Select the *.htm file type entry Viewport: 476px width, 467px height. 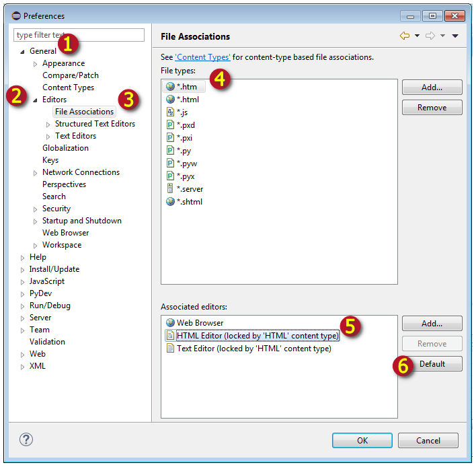click(x=186, y=87)
